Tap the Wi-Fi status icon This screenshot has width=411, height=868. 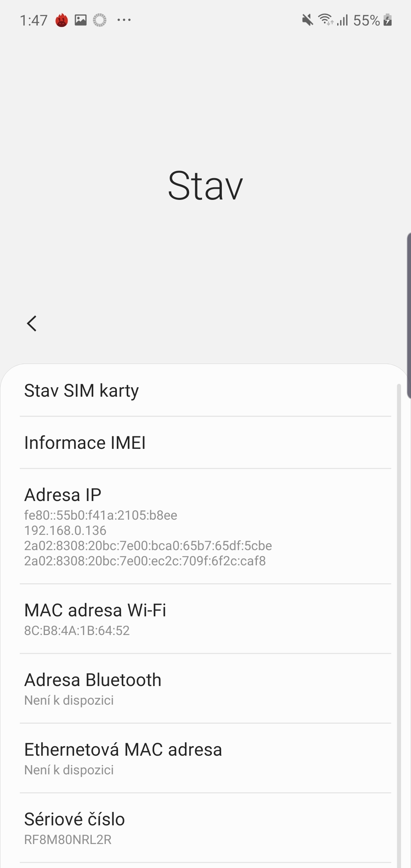[x=326, y=19]
